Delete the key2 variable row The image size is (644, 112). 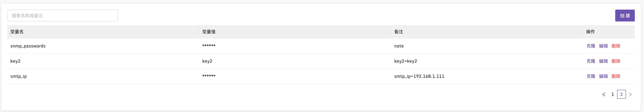pyautogui.click(x=615, y=61)
